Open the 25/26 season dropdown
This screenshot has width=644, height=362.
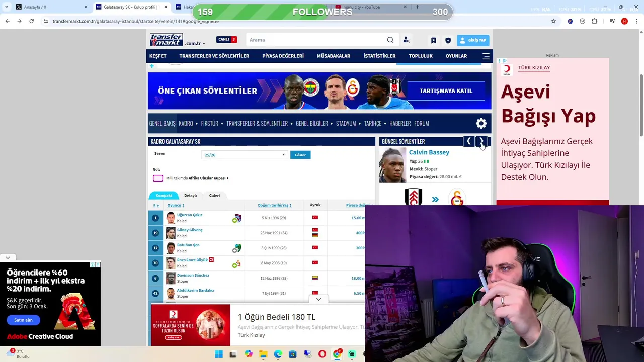tap(244, 155)
